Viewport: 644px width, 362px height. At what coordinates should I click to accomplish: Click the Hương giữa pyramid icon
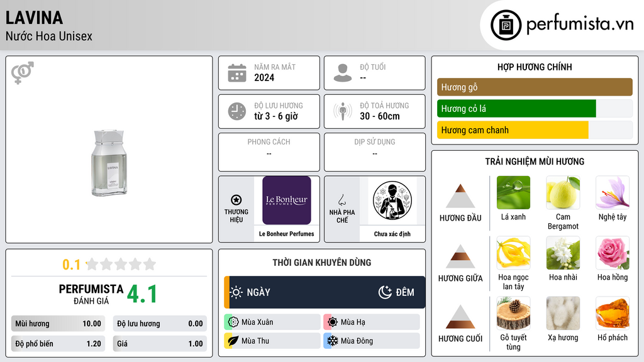pyautogui.click(x=460, y=256)
